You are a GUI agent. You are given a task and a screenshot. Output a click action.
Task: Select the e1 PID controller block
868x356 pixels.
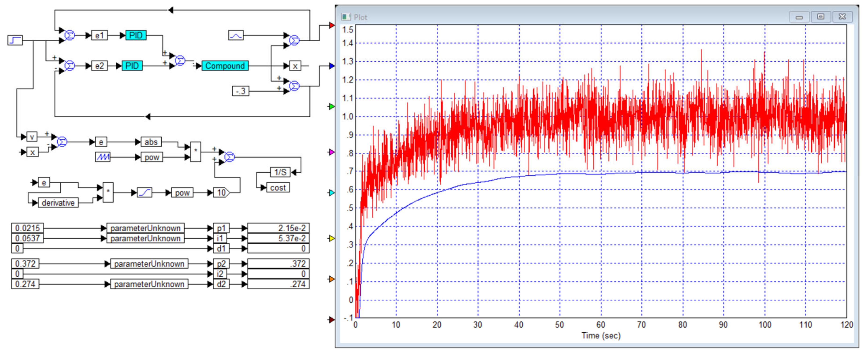click(136, 35)
